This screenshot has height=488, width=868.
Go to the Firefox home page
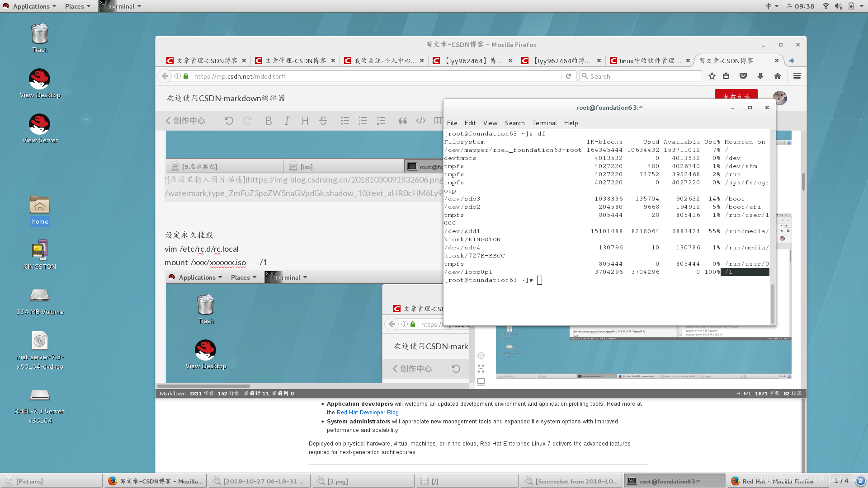pyautogui.click(x=778, y=76)
